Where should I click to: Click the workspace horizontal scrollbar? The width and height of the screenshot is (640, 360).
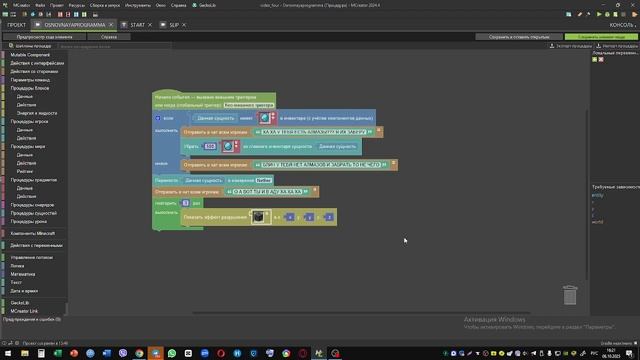361,313
